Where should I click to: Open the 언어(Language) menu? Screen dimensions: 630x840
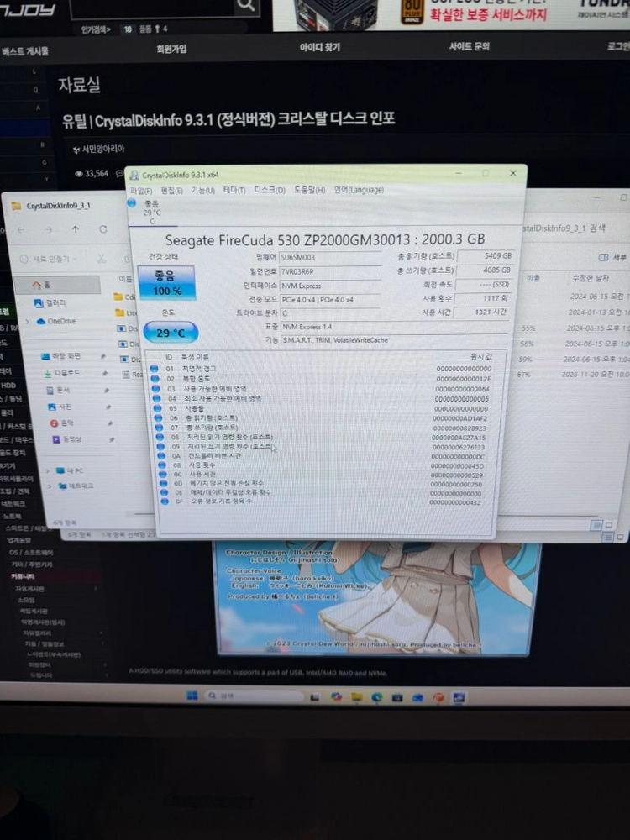pyautogui.click(x=359, y=190)
